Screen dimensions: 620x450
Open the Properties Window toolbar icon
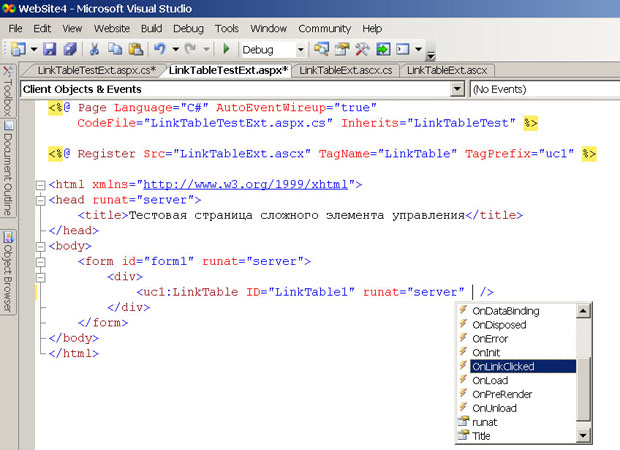[x=342, y=49]
